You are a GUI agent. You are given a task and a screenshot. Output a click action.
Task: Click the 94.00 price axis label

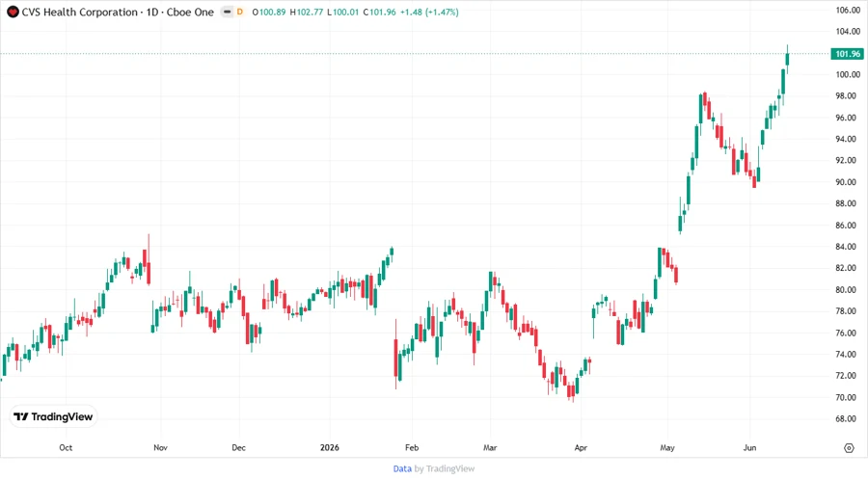(848, 140)
